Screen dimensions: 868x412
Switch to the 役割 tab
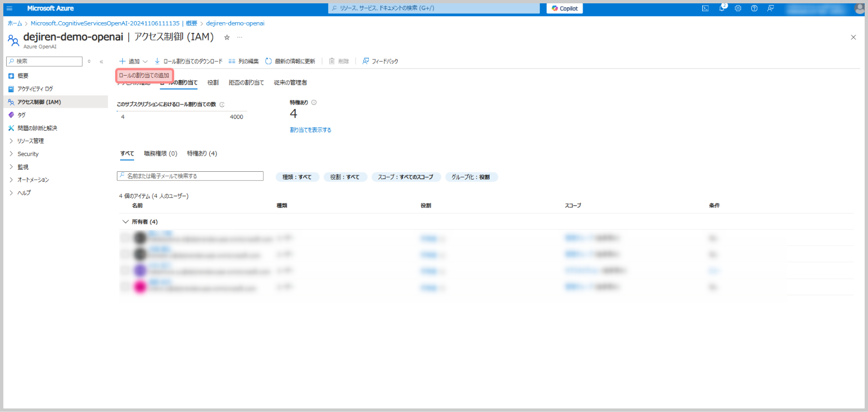tap(213, 82)
